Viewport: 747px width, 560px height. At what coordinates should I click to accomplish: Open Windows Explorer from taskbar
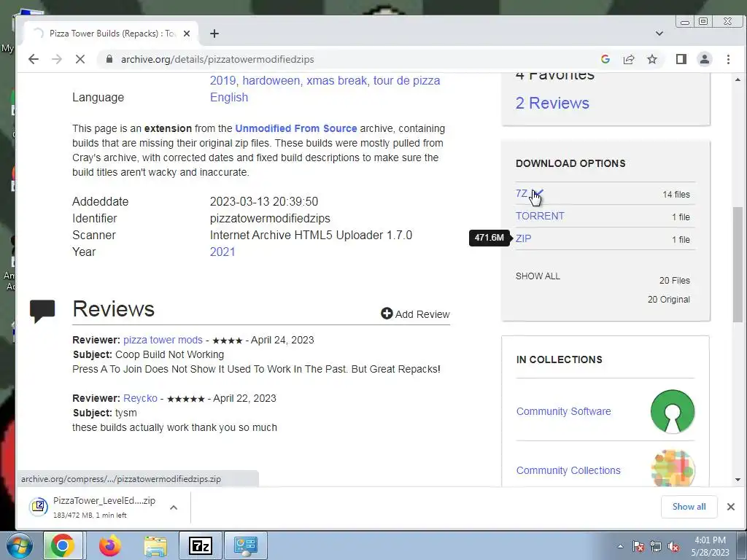(x=155, y=545)
